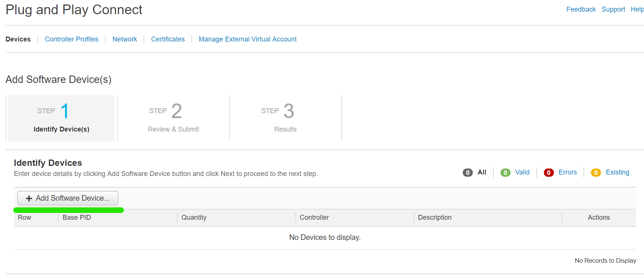
Task: Open the Certificates tab
Action: [168, 39]
